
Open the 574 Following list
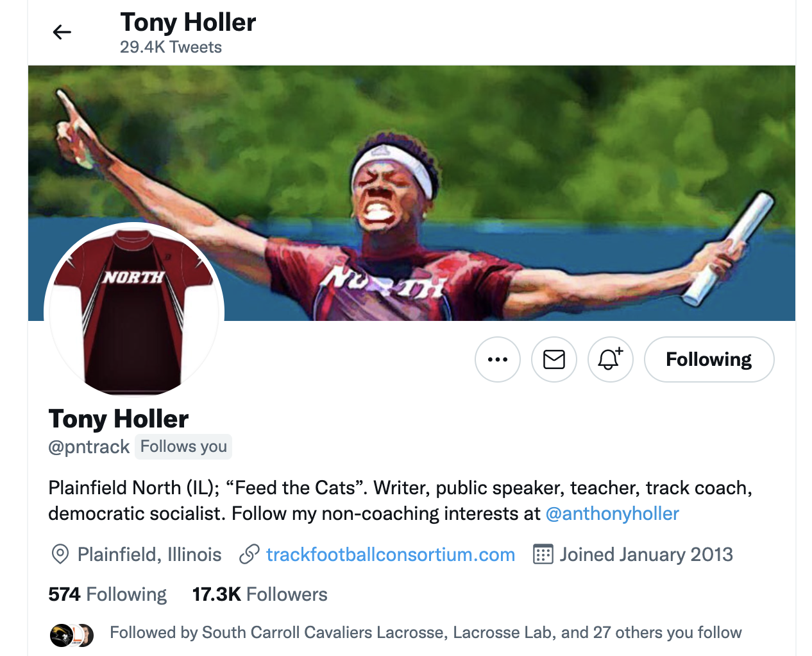108,594
